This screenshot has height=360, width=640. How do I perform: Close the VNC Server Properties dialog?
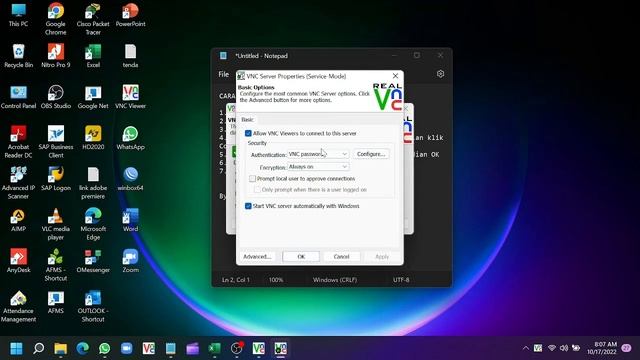pos(395,76)
